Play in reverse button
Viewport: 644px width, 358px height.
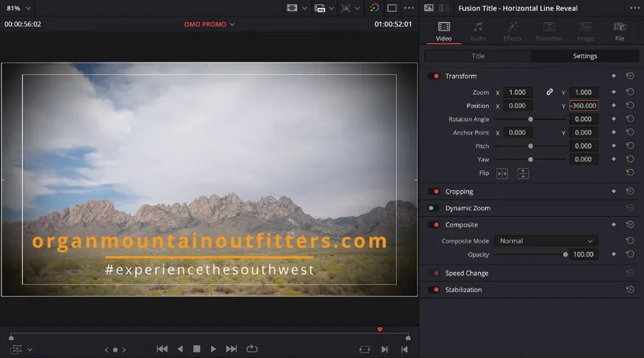(180, 349)
